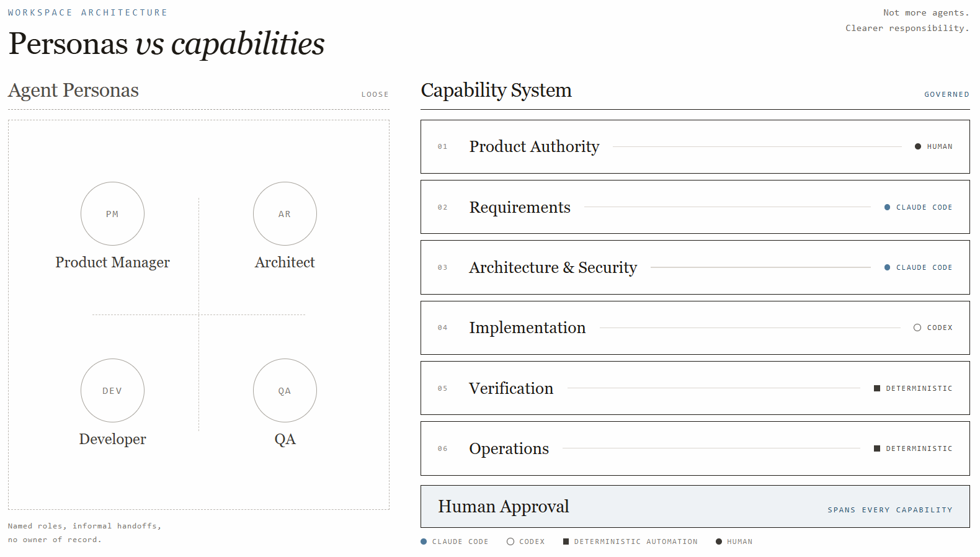The width and height of the screenshot is (980, 557).
Task: Click the Deterministic Automation legend square
Action: coord(566,541)
